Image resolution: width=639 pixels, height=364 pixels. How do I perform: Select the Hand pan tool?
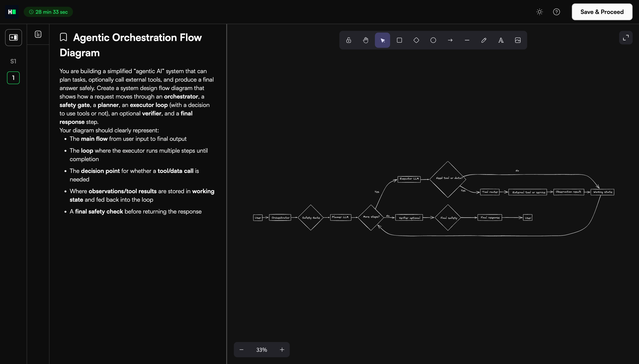(x=366, y=40)
